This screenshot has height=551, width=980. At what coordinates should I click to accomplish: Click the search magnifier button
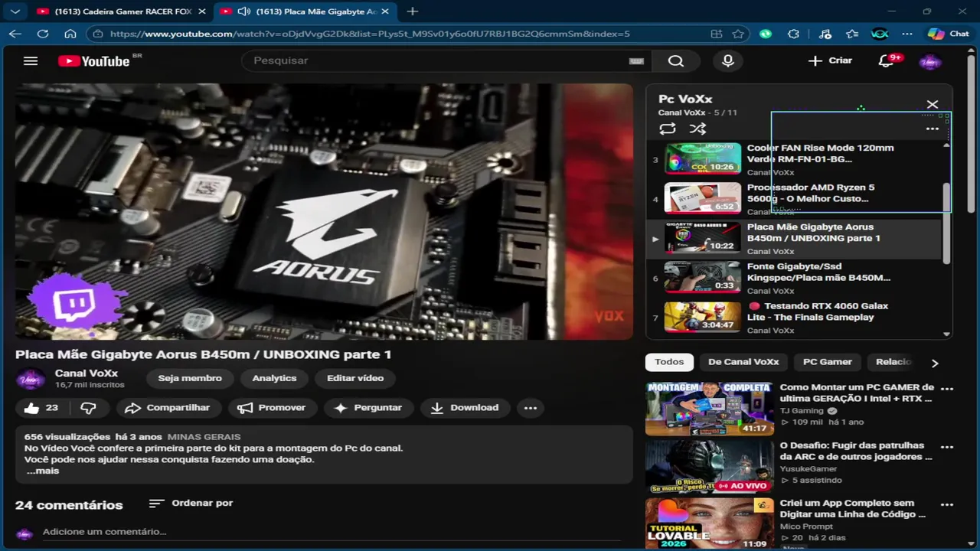click(675, 61)
